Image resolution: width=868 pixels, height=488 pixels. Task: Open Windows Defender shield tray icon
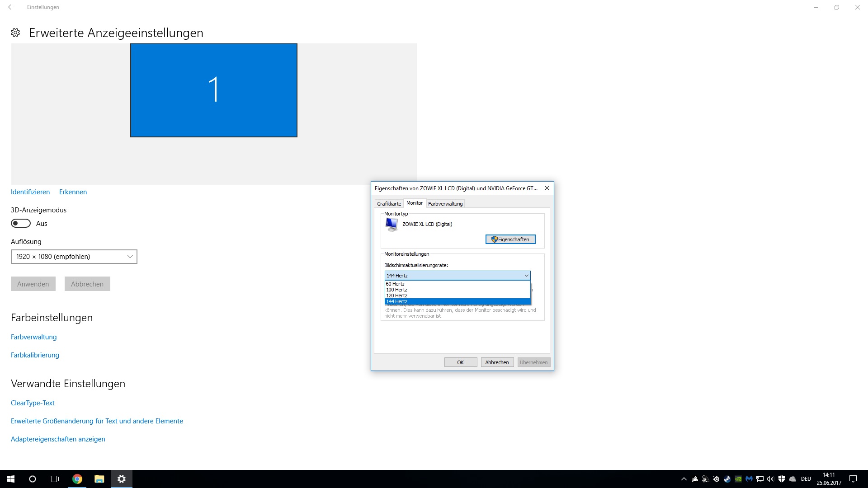click(781, 479)
